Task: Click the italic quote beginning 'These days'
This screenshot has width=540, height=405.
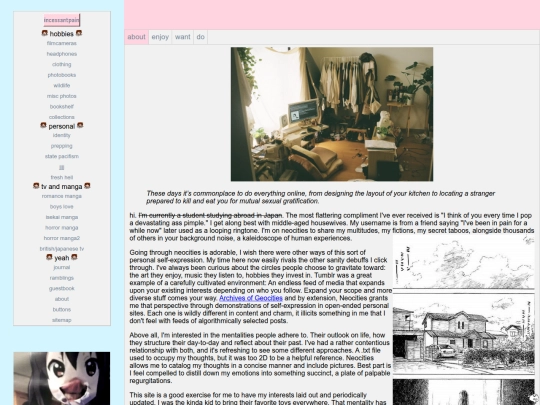Action: click(x=321, y=197)
